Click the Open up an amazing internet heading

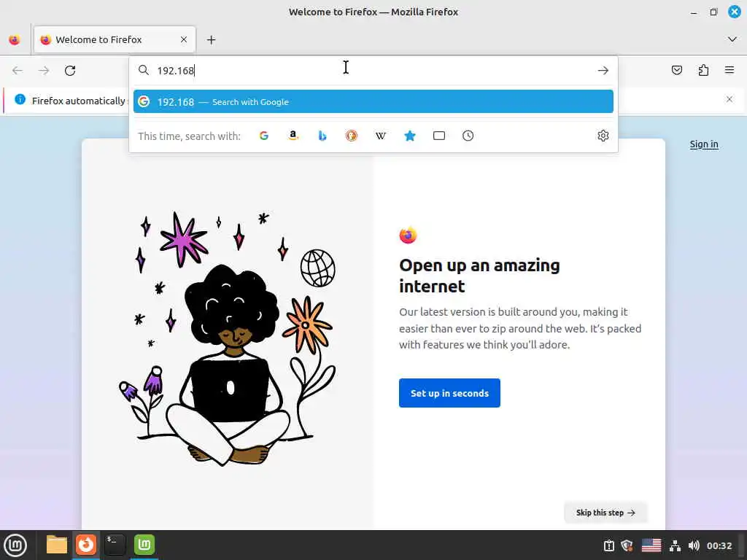(479, 275)
